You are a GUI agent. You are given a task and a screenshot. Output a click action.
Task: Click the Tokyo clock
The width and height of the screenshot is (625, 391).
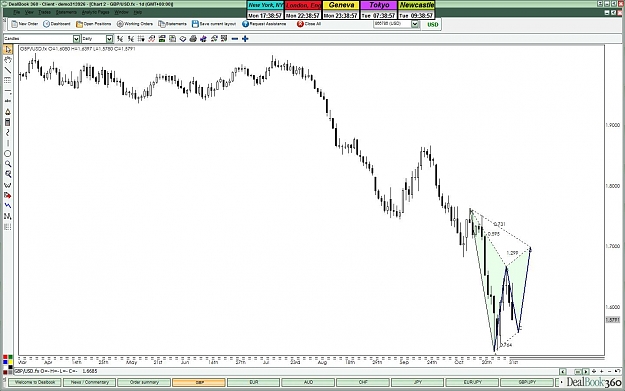pos(379,10)
